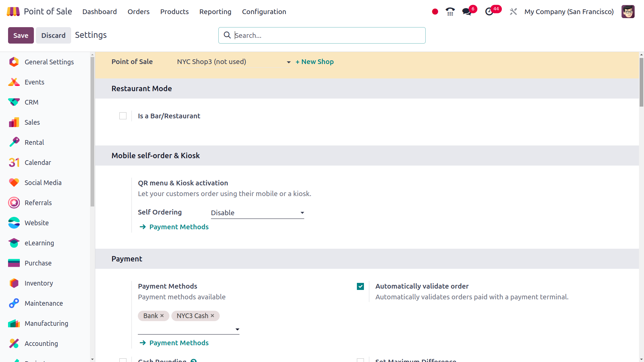This screenshot has width=644, height=362.
Task: Toggle the Cash Rounding checkbox
Action: tap(123, 360)
